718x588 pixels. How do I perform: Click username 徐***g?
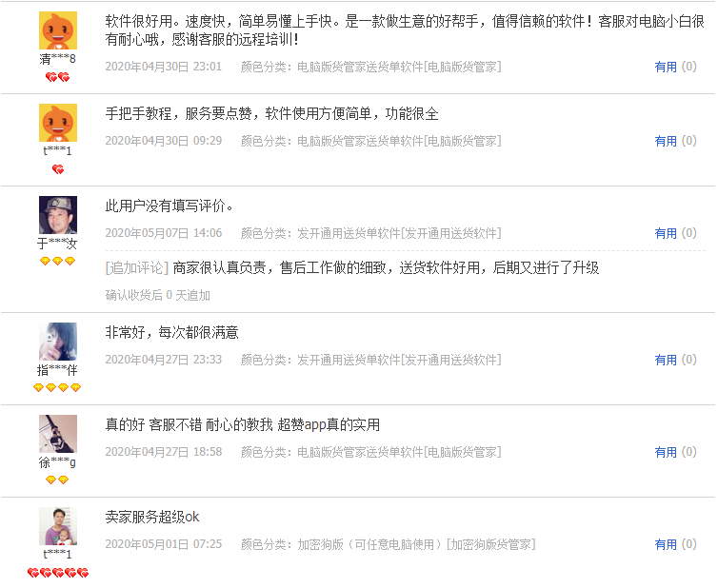coord(58,462)
